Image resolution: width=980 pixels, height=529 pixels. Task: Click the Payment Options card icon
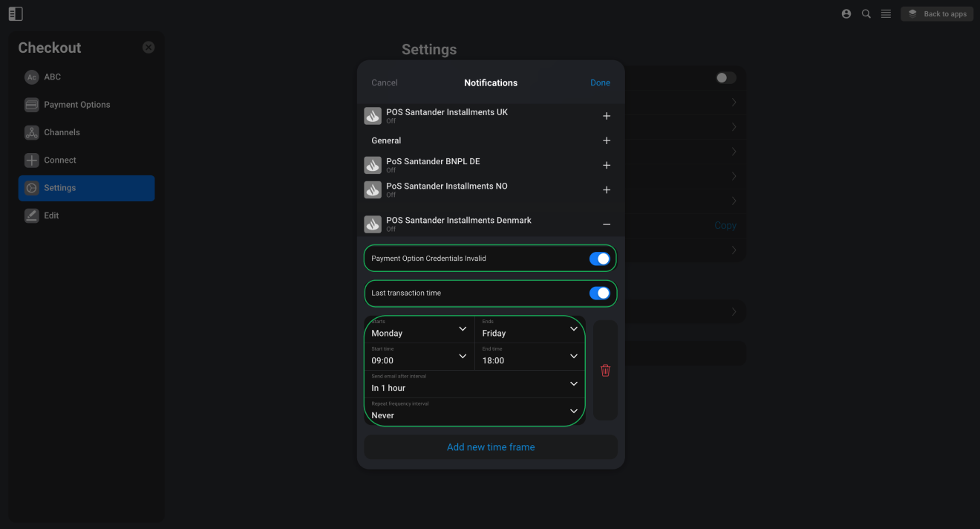(31, 105)
